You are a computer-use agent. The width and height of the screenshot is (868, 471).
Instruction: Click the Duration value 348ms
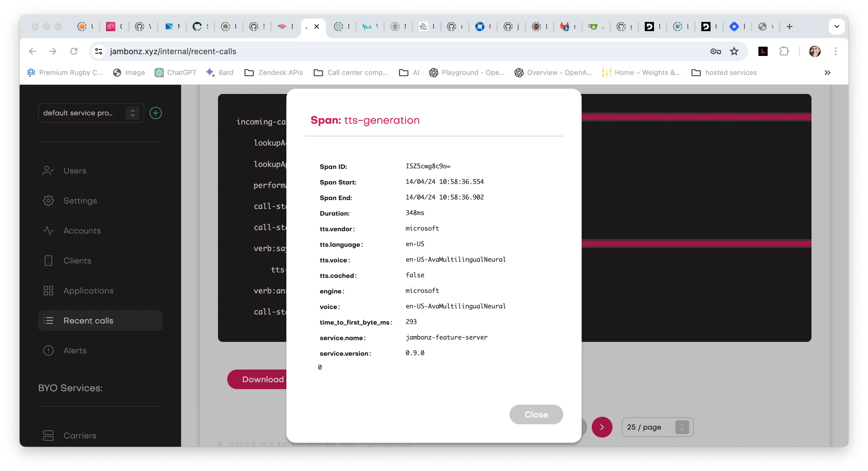pos(415,213)
